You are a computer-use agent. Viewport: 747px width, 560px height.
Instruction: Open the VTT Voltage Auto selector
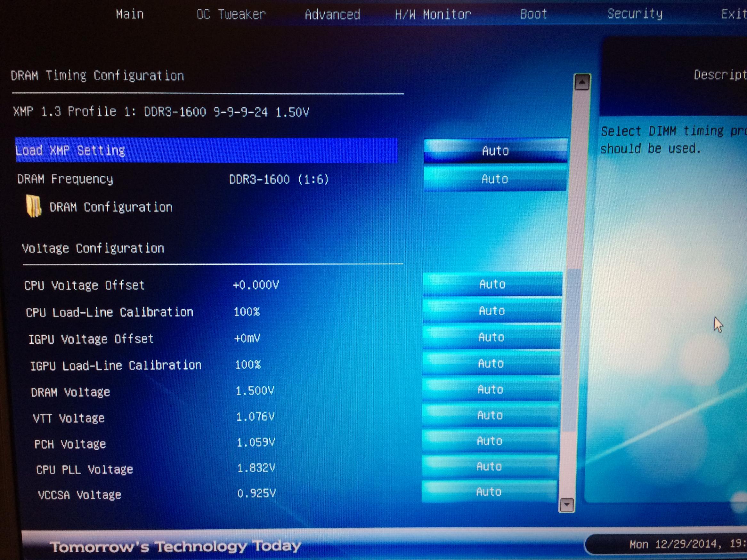[490, 415]
